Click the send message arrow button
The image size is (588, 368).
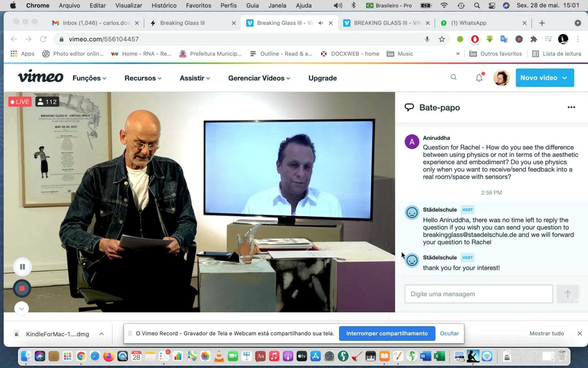[567, 294]
